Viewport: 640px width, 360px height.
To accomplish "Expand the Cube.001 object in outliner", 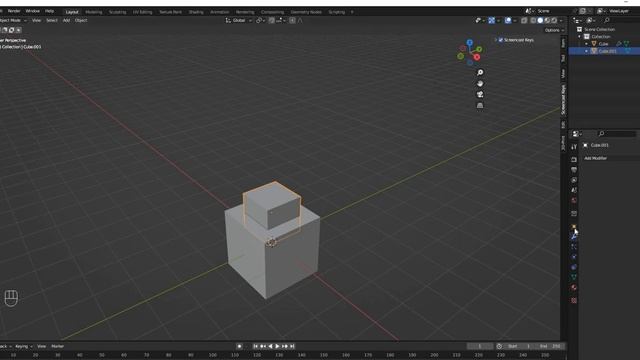I will [x=587, y=51].
